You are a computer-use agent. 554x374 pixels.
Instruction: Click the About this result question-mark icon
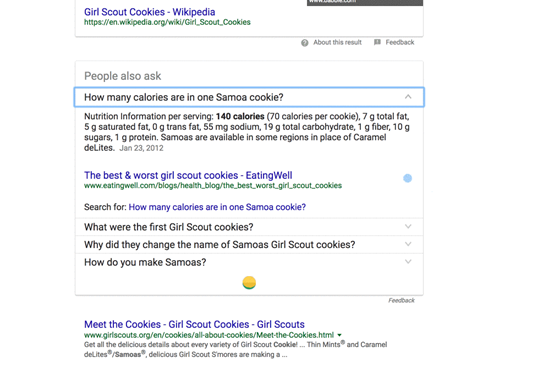point(305,43)
